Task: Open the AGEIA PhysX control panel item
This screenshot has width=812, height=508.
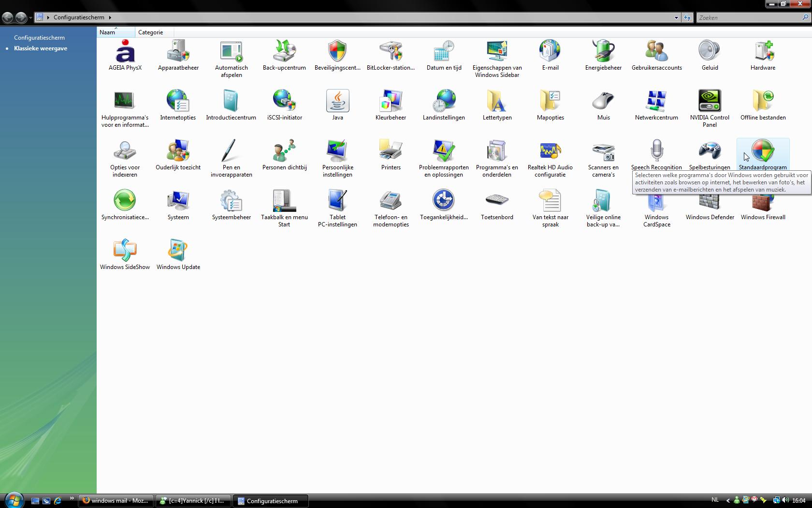Action: point(125,56)
